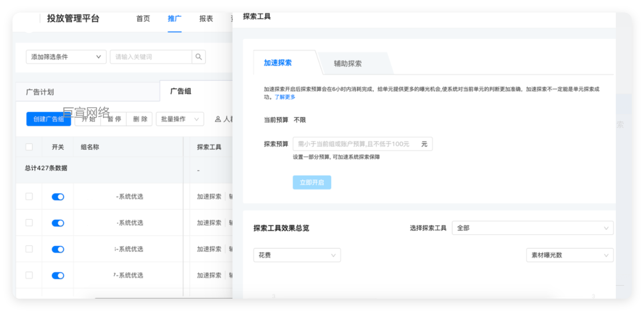Open the 添加筛选条件 dropdown
The height and width of the screenshot is (311, 644).
point(66,57)
